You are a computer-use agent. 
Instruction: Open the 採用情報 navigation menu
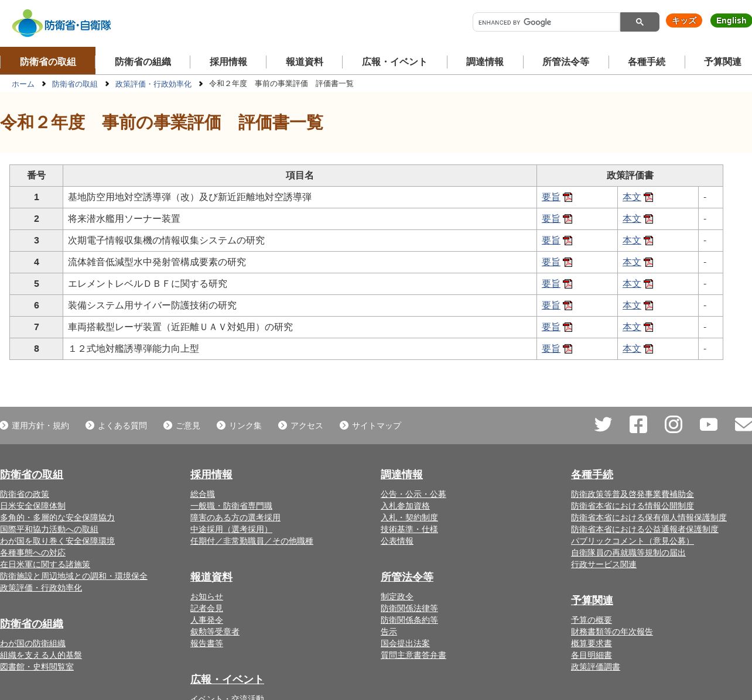click(228, 61)
